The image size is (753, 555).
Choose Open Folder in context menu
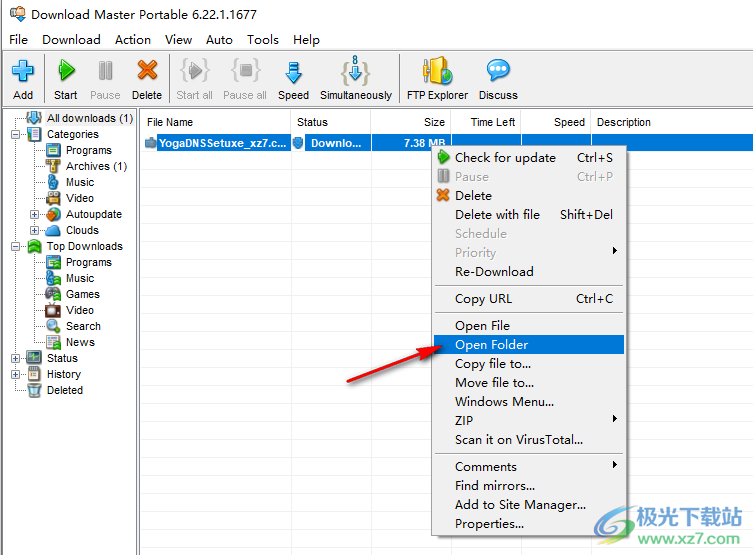pos(529,345)
